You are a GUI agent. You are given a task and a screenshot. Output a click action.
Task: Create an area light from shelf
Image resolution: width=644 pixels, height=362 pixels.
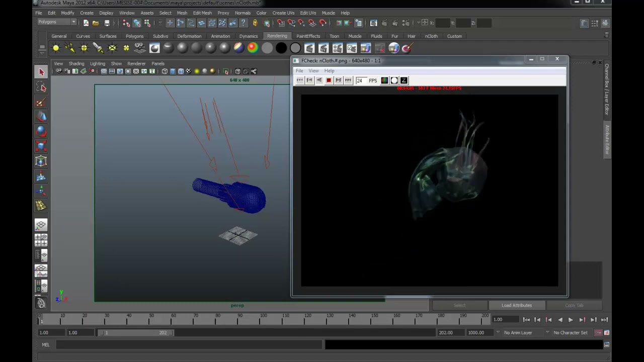coord(112,48)
